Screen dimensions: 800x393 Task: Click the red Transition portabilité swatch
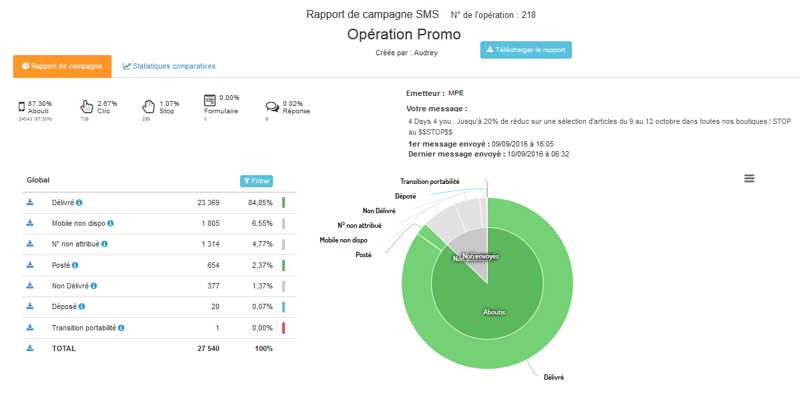(x=283, y=328)
